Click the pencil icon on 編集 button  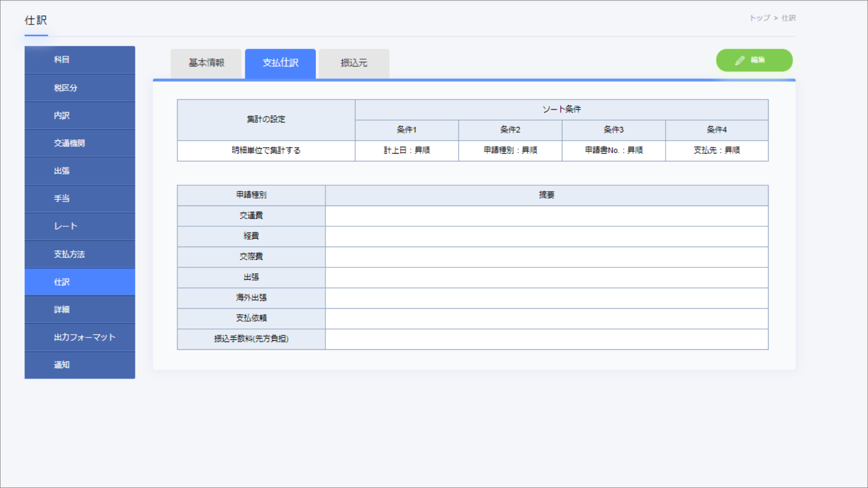[x=740, y=61]
